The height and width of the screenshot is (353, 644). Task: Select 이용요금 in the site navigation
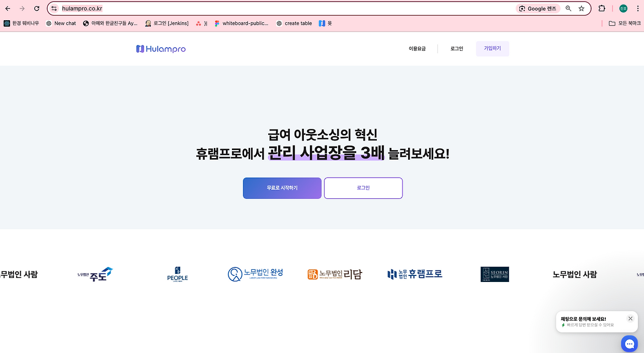click(x=417, y=48)
